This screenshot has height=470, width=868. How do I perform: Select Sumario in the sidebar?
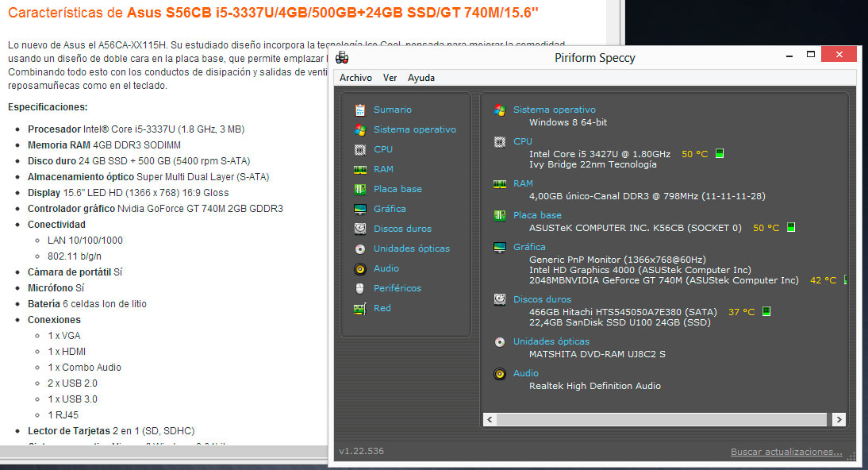pyautogui.click(x=393, y=110)
